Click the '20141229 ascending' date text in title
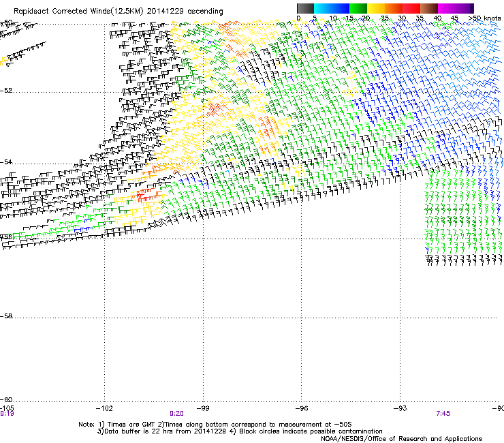The width and height of the screenshot is (504, 443). [x=185, y=12]
